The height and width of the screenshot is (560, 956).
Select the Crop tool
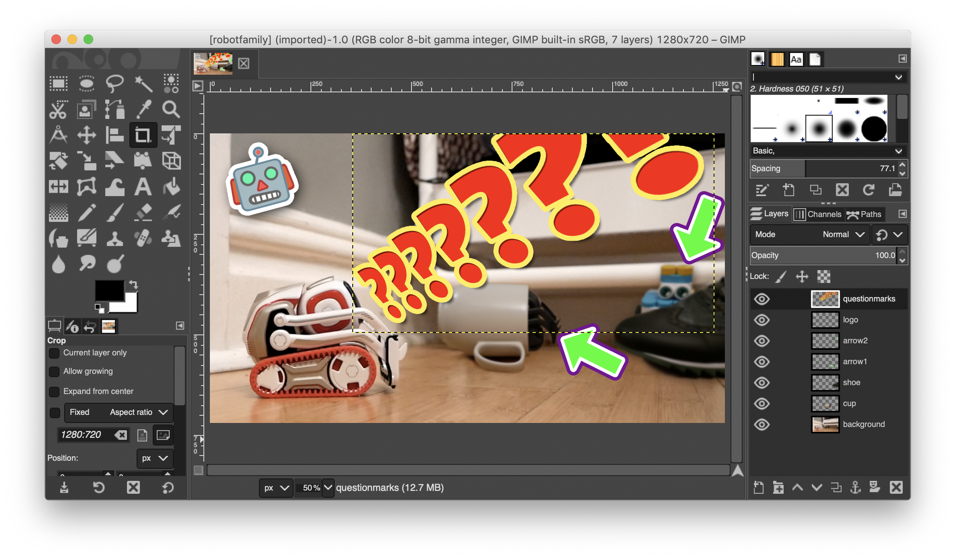tap(143, 135)
